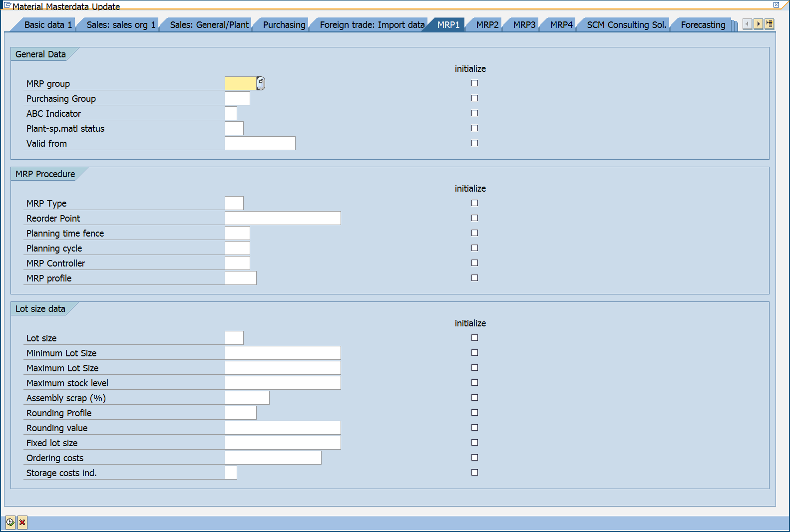
Task: Close the Material Masterdata Update dialog
Action: 776,5
